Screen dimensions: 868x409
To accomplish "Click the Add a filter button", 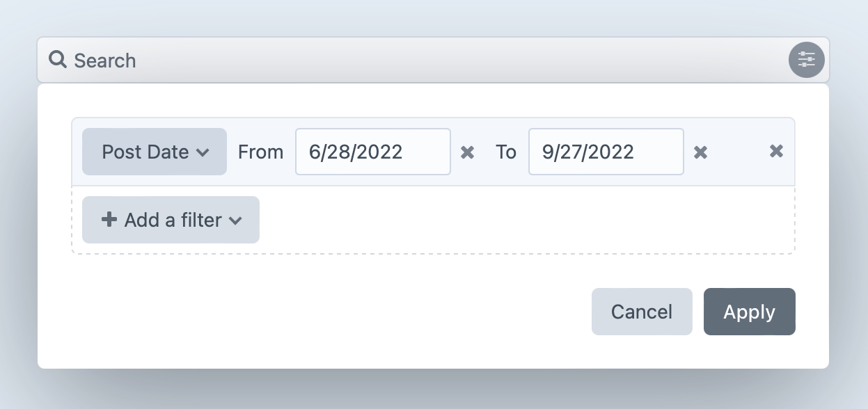I will [171, 220].
